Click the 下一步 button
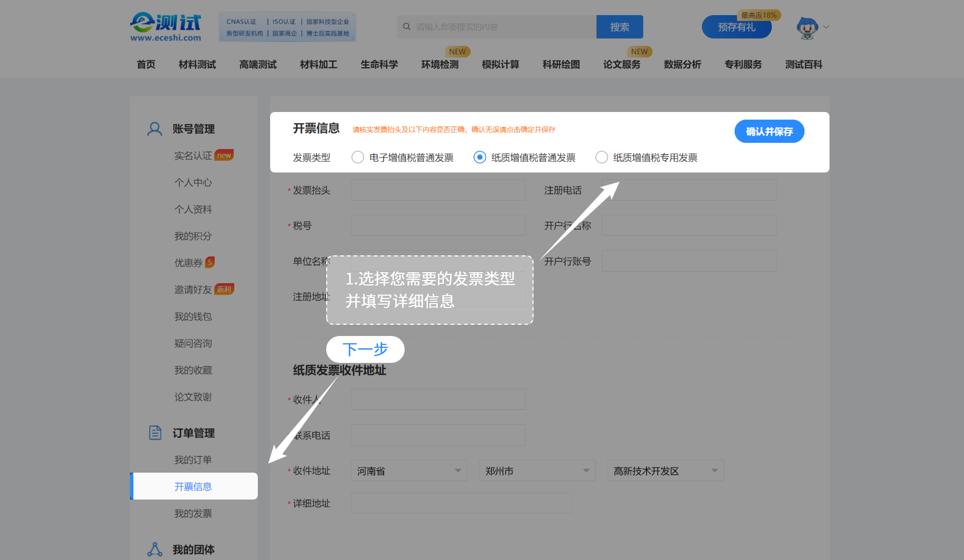Viewport: 964px width, 560px height. click(x=365, y=349)
